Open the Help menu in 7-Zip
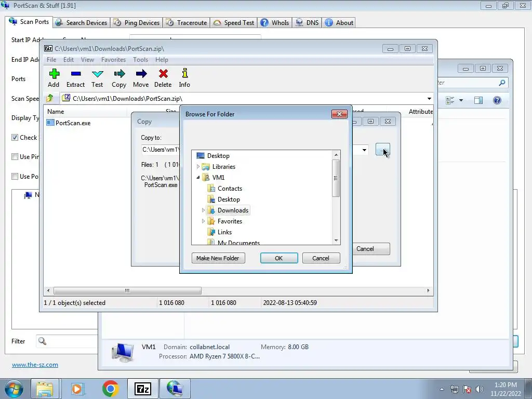 click(162, 60)
